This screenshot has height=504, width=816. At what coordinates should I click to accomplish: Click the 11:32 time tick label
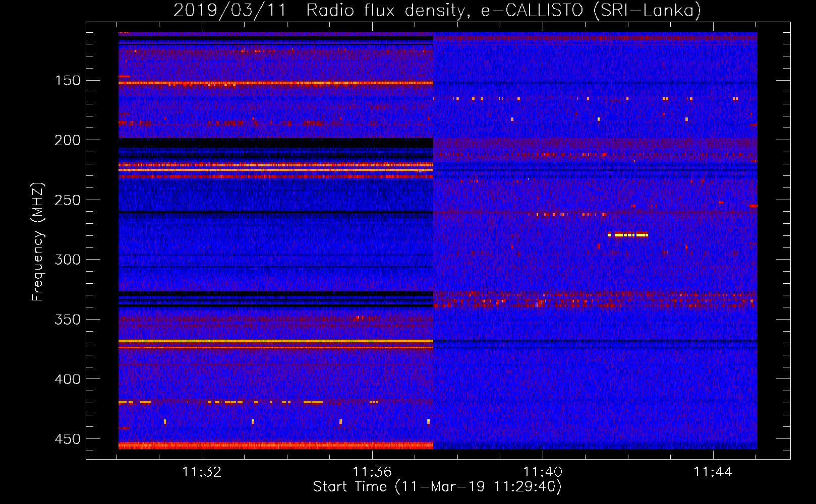pos(202,472)
